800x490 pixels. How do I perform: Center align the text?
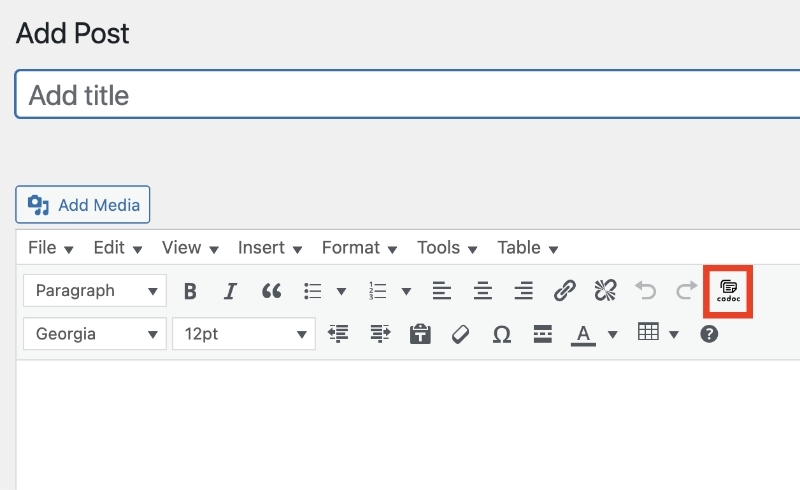coord(483,291)
